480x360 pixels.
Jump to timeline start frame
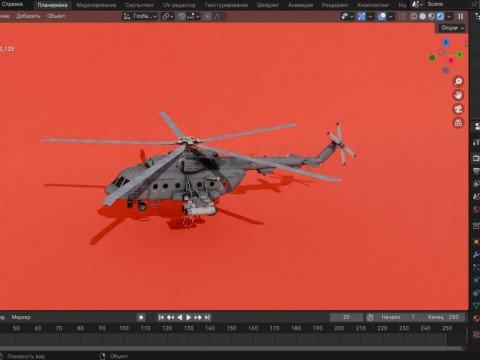(x=161, y=317)
